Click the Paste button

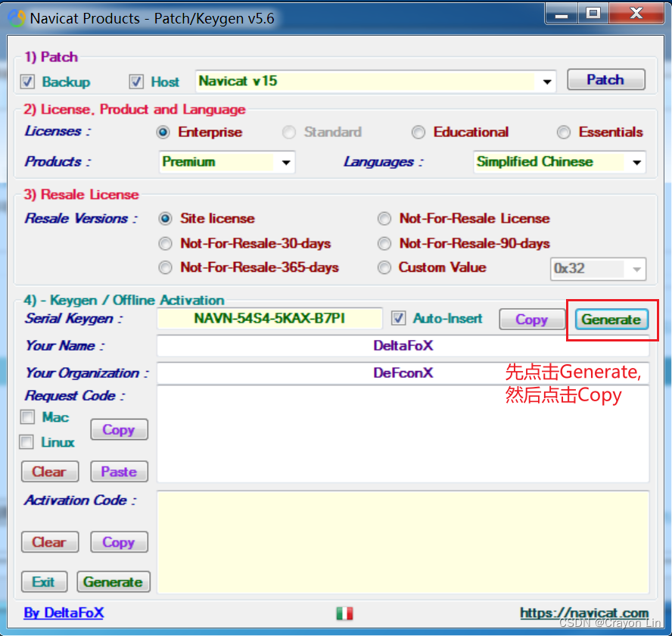119,472
